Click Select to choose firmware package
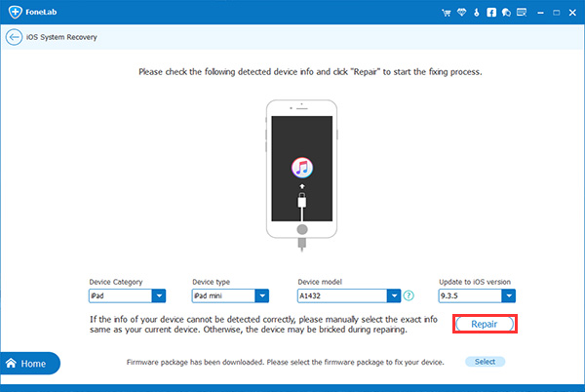This screenshot has width=585, height=392. tap(485, 362)
